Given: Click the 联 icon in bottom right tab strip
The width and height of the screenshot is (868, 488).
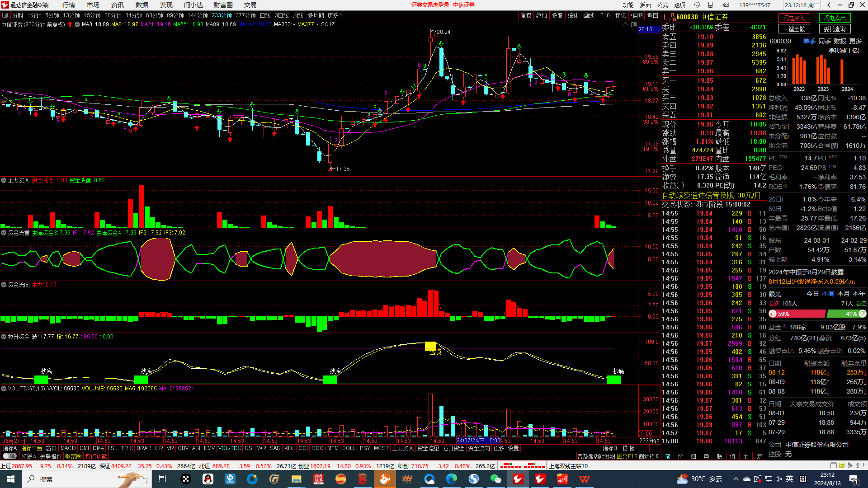Looking at the screenshot, I should [x=720, y=456].
